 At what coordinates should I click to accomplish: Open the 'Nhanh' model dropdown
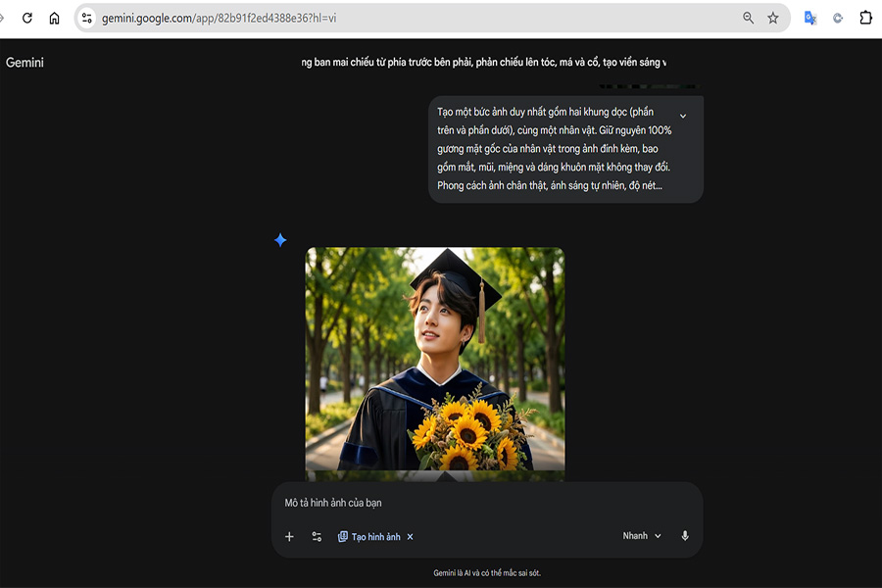(x=642, y=536)
